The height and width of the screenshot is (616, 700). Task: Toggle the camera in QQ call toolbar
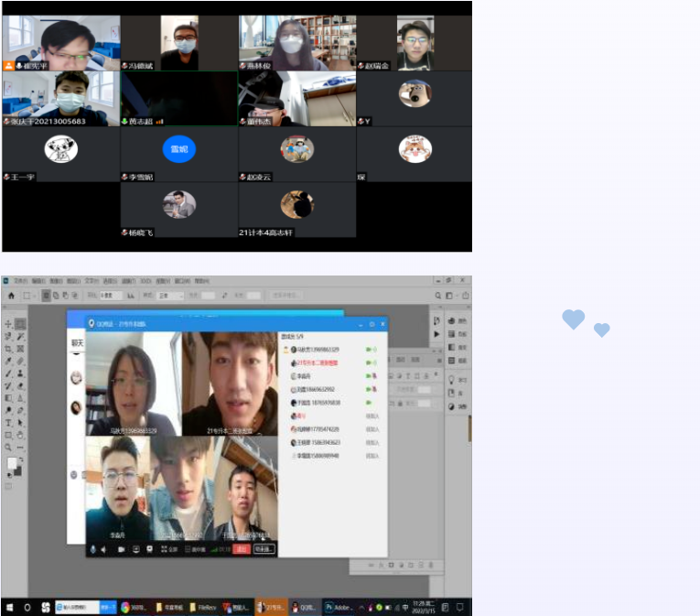pyautogui.click(x=121, y=549)
